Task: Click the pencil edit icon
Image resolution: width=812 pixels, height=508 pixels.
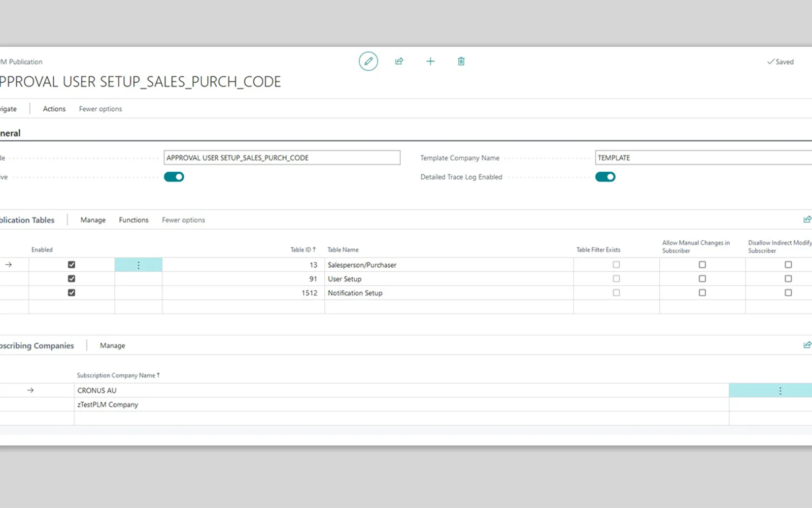Action: tap(368, 61)
